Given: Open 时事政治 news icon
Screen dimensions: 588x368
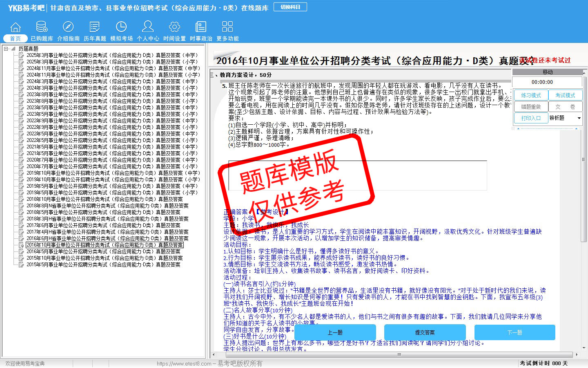Looking at the screenshot, I should (x=201, y=28).
